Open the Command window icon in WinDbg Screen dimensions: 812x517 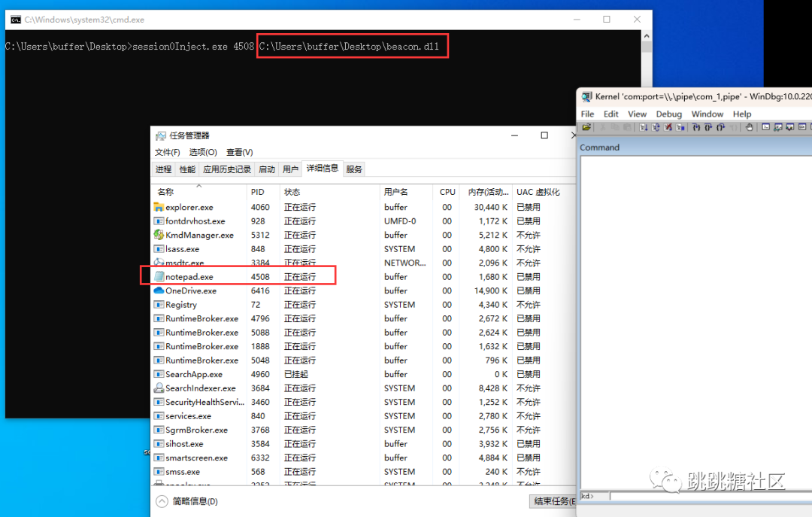[x=765, y=128]
